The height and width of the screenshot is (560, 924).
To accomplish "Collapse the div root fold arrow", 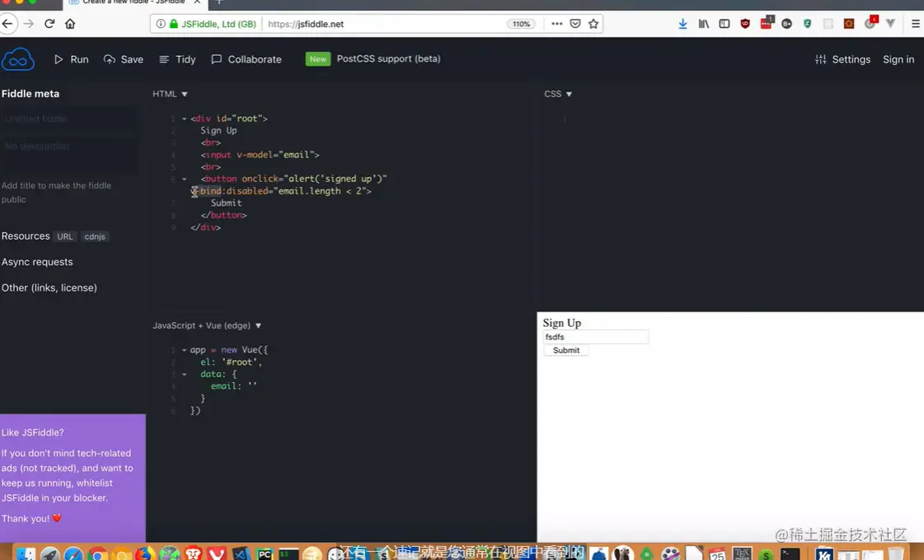I will click(185, 119).
